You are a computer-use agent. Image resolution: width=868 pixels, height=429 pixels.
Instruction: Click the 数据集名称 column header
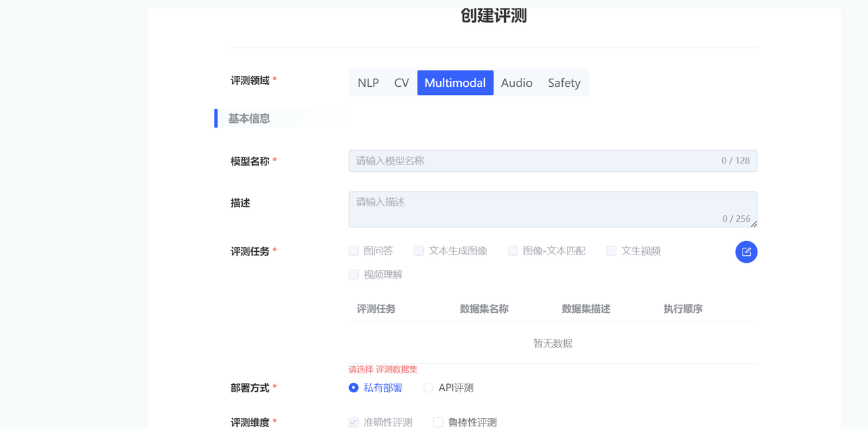point(484,309)
